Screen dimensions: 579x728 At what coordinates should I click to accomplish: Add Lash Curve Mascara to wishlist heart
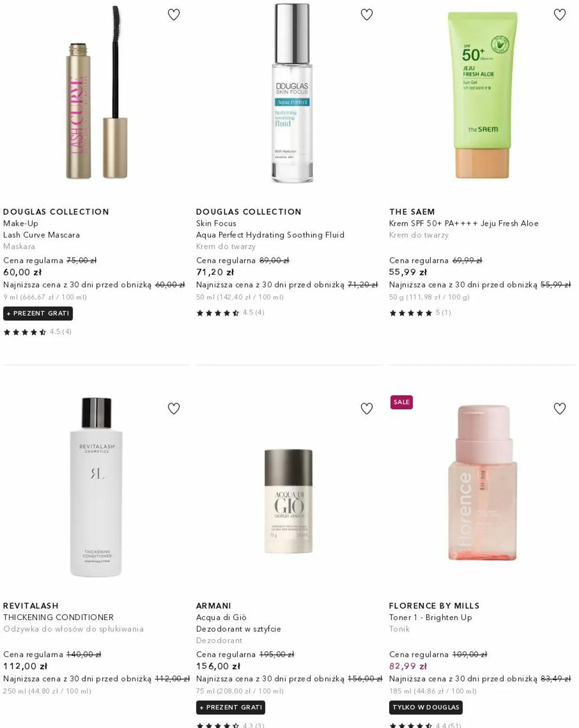174,15
